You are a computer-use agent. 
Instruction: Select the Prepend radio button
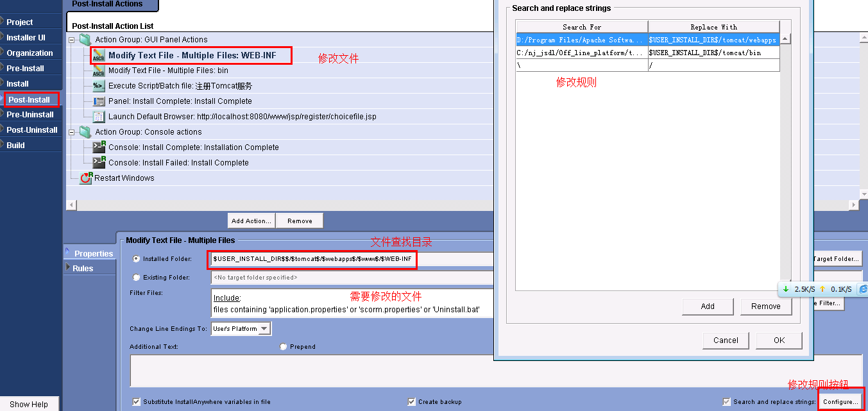(x=283, y=347)
